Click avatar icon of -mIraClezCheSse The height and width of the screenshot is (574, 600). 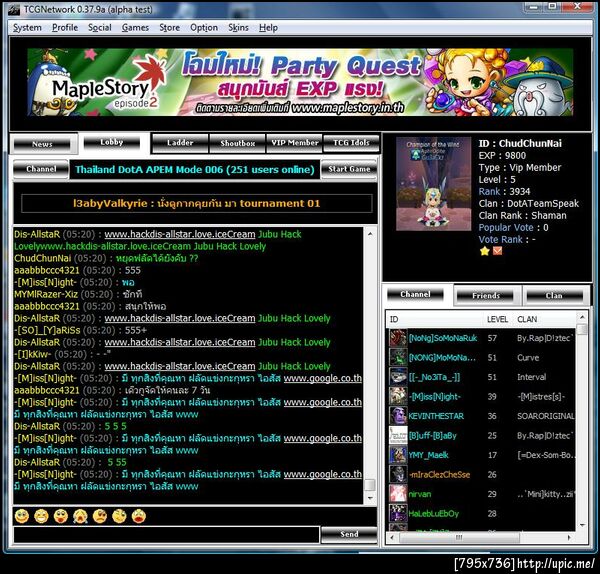tap(398, 475)
